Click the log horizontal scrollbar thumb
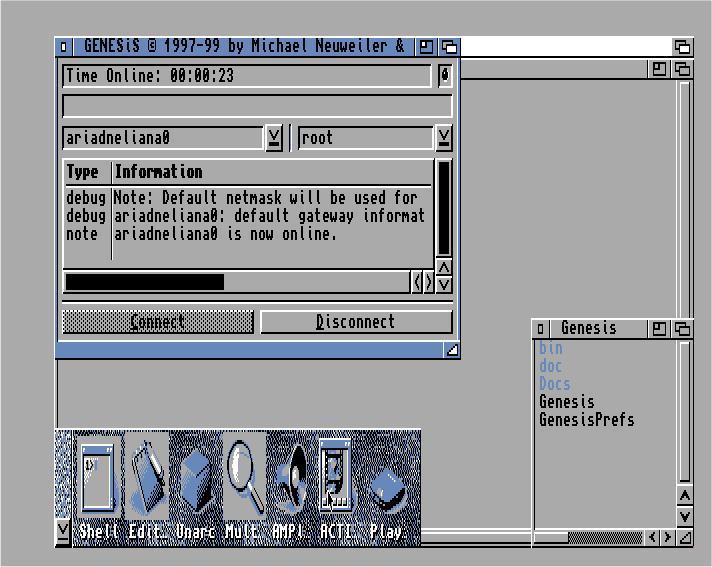This screenshot has width=712, height=567. (x=145, y=282)
